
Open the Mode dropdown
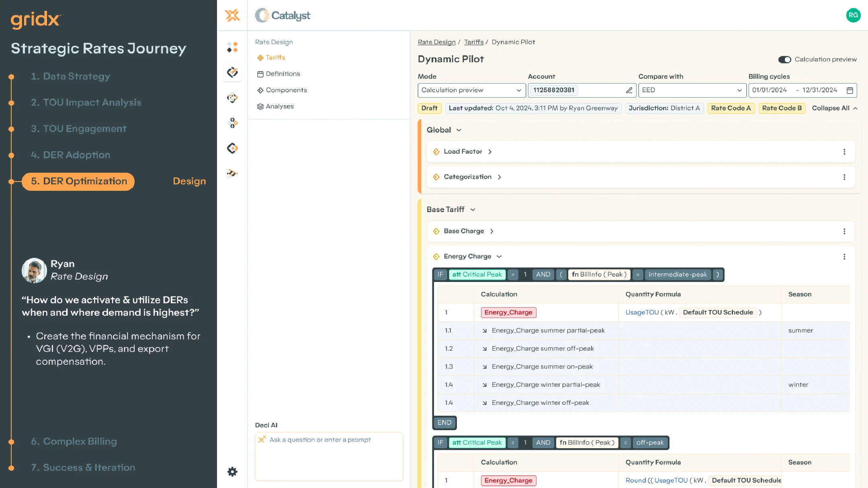(472, 90)
